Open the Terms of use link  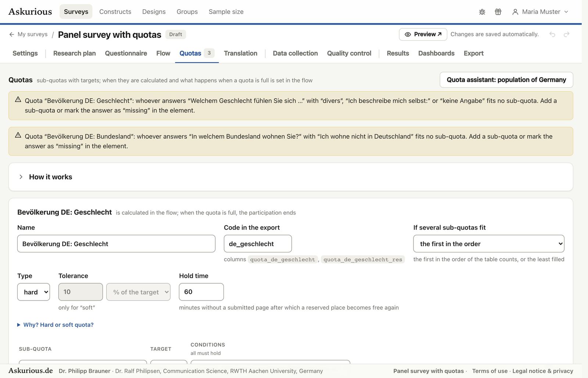(x=490, y=371)
